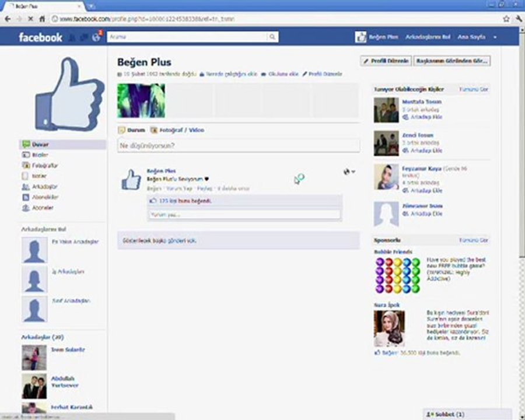Viewport: 525px width, 420px height.
Task: Go to Ana Sayfa in top bar
Action: (471, 37)
